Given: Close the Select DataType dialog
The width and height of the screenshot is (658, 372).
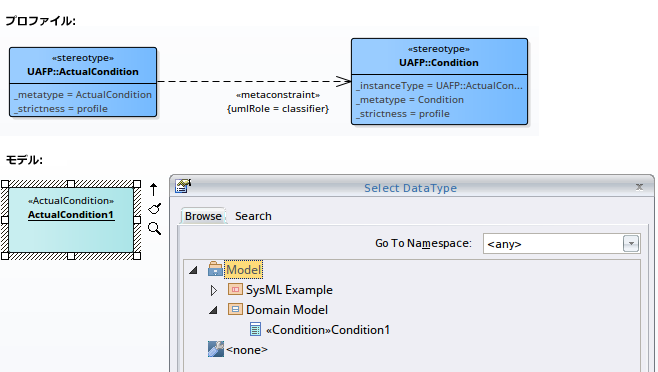Looking at the screenshot, I should [639, 187].
